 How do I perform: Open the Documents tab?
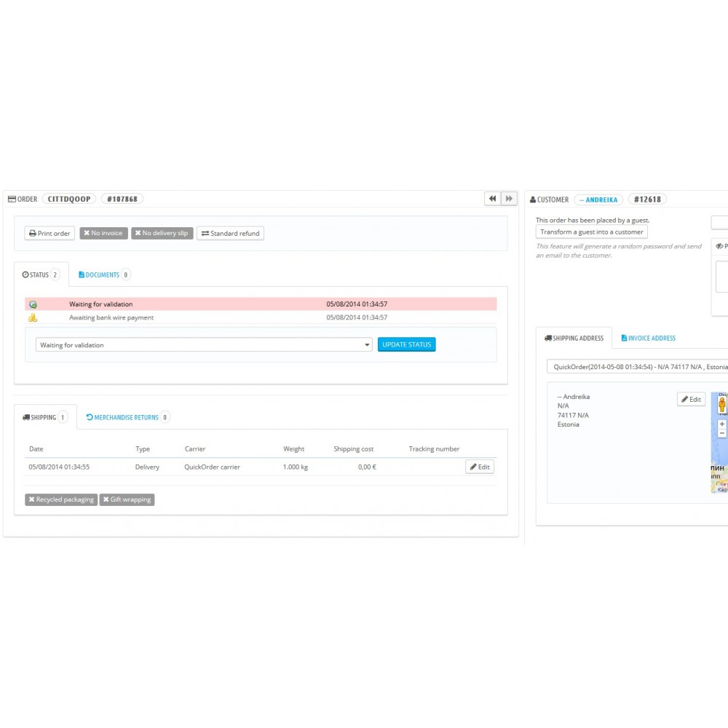coord(104,275)
